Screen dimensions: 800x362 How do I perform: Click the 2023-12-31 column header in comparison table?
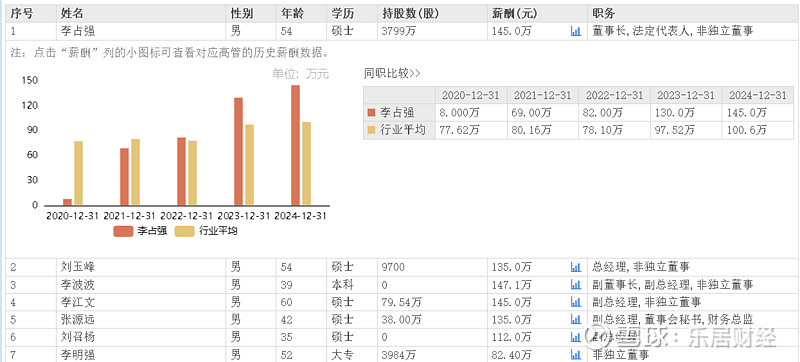(x=686, y=95)
